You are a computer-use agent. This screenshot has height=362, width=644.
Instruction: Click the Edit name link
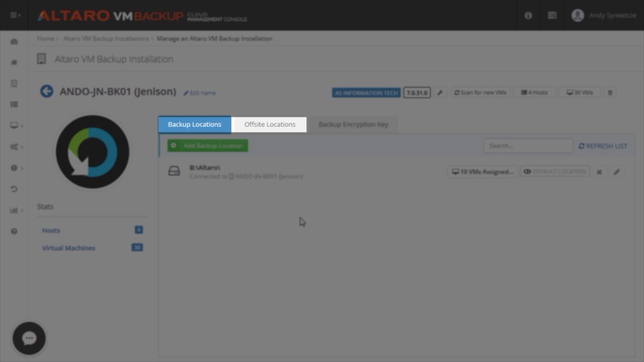[x=200, y=93]
